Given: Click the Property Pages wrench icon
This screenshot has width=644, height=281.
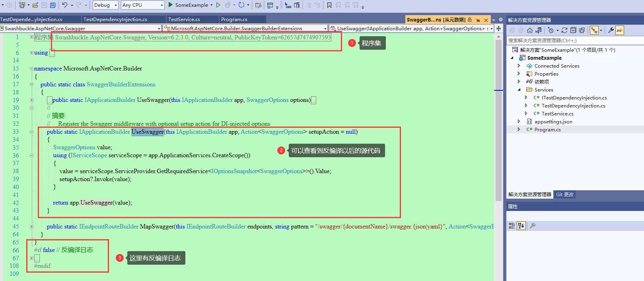Looking at the screenshot, I should point(533,226).
